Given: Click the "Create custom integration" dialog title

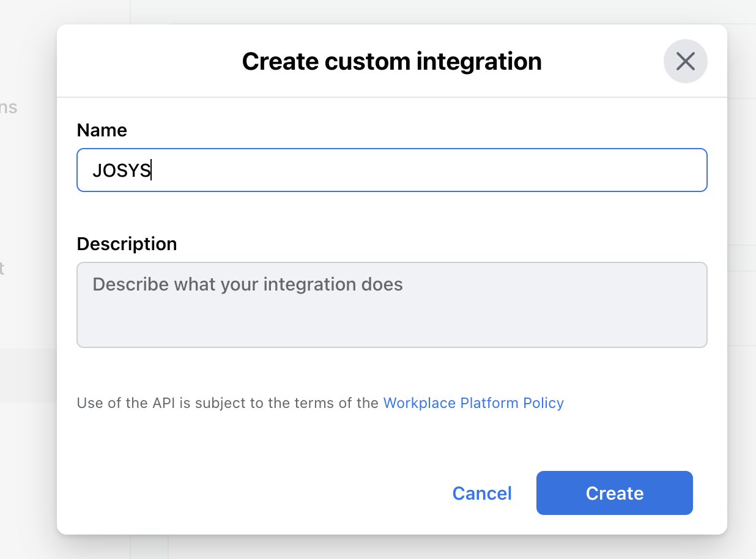Looking at the screenshot, I should click(391, 62).
